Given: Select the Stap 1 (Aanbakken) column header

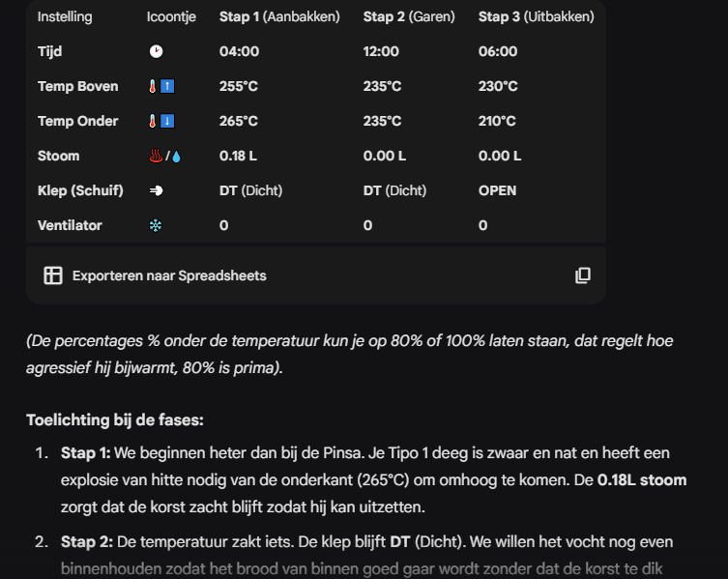Looking at the screenshot, I should click(279, 16).
